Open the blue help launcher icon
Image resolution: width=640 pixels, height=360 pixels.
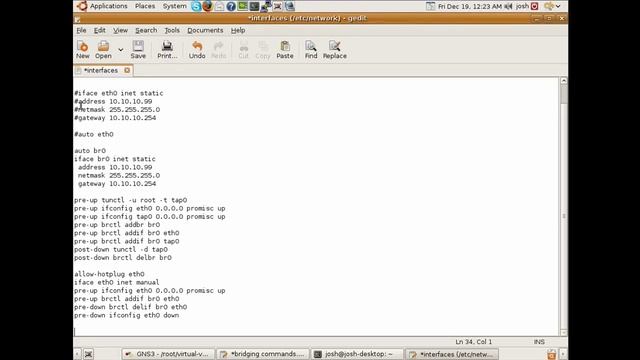(231, 6)
